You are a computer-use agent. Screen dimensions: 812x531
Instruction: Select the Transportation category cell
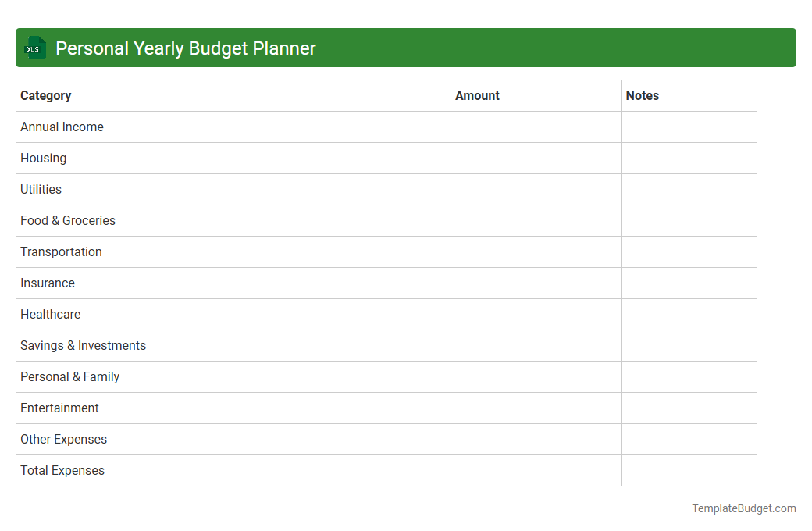[61, 251]
